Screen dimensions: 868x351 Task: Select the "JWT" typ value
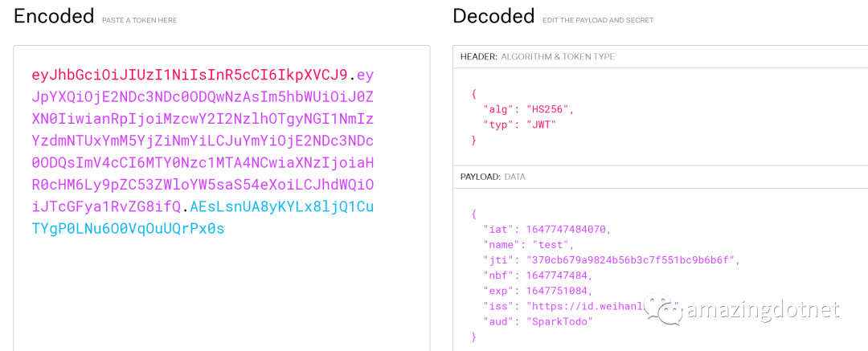(x=539, y=125)
